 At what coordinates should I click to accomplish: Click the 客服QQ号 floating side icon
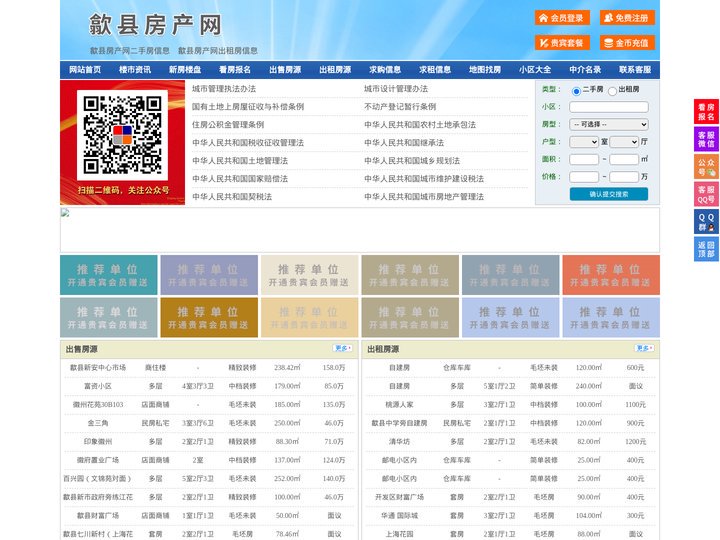(x=706, y=194)
